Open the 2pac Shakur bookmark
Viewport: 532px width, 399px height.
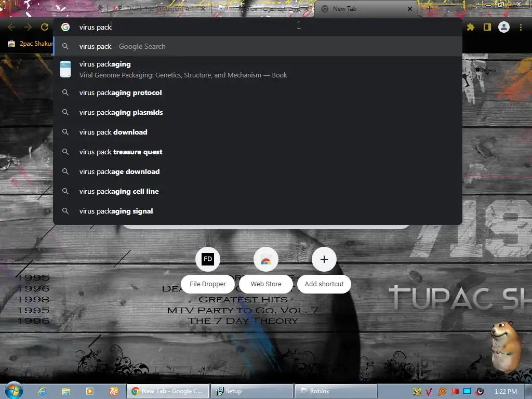(31, 44)
